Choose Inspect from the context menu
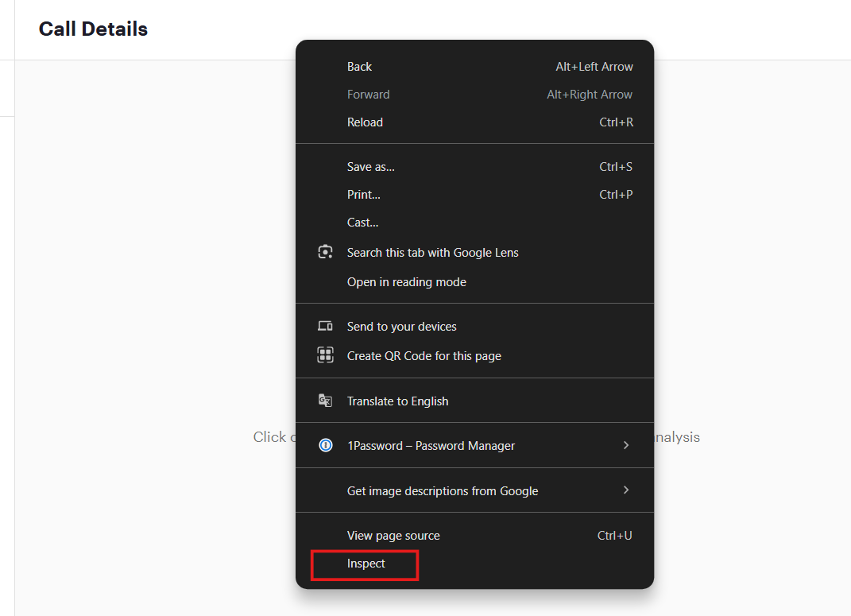 (x=474, y=564)
